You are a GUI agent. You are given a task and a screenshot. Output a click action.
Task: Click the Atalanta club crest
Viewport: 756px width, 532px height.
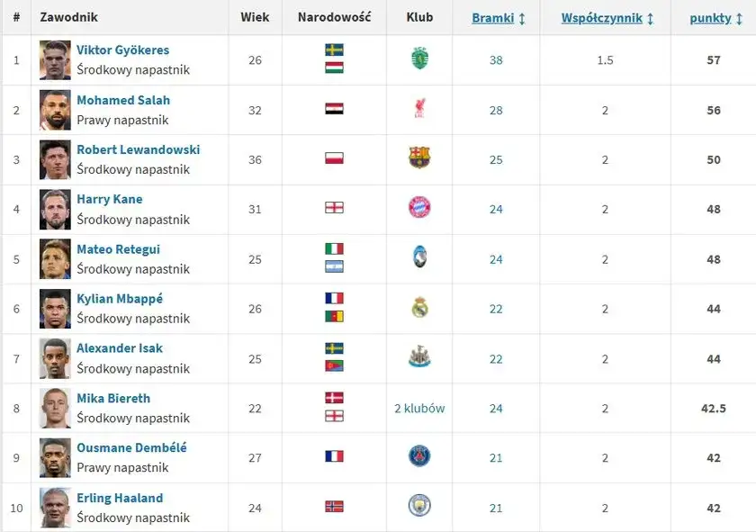tap(419, 258)
